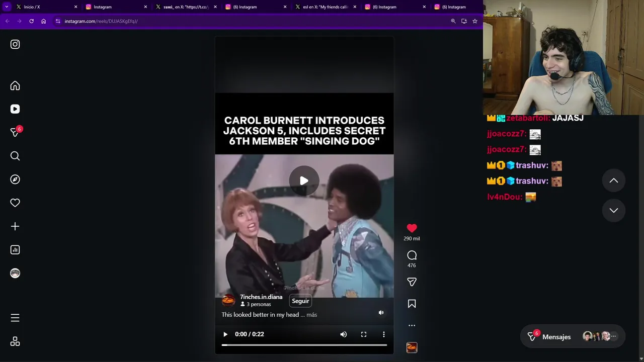
Task: Open the hamburger More menu
Action: tap(15, 318)
